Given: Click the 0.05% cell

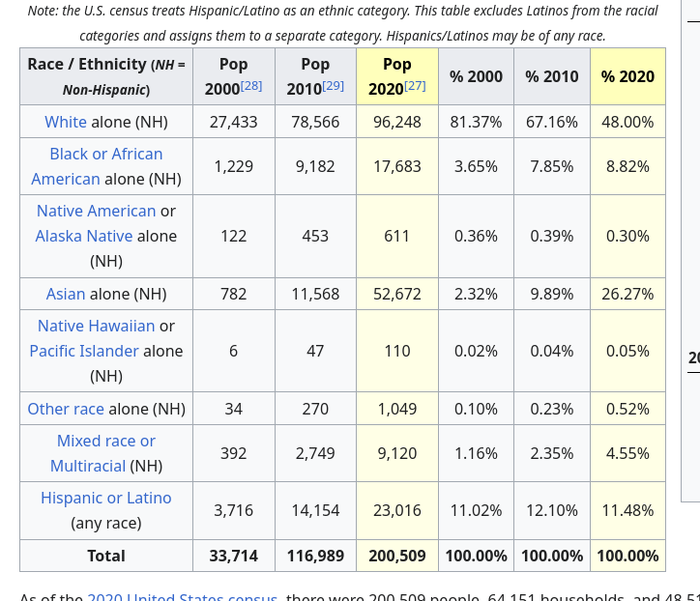Looking at the screenshot, I should point(627,351).
